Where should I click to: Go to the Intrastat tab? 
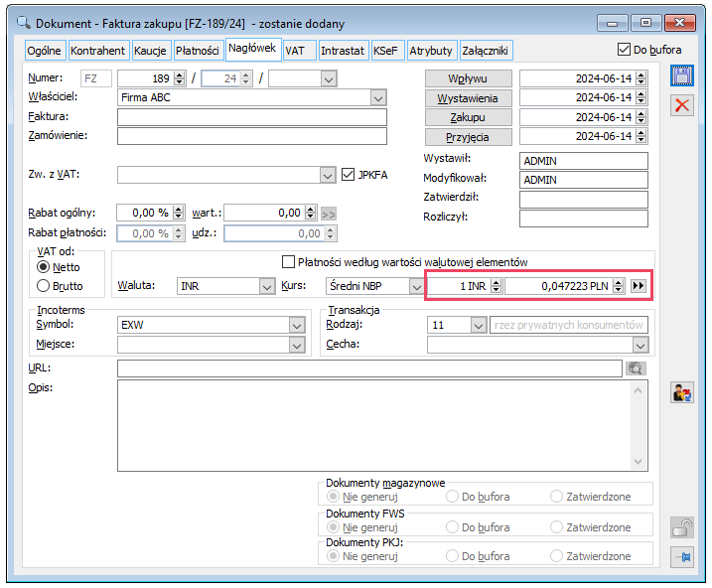(343, 51)
